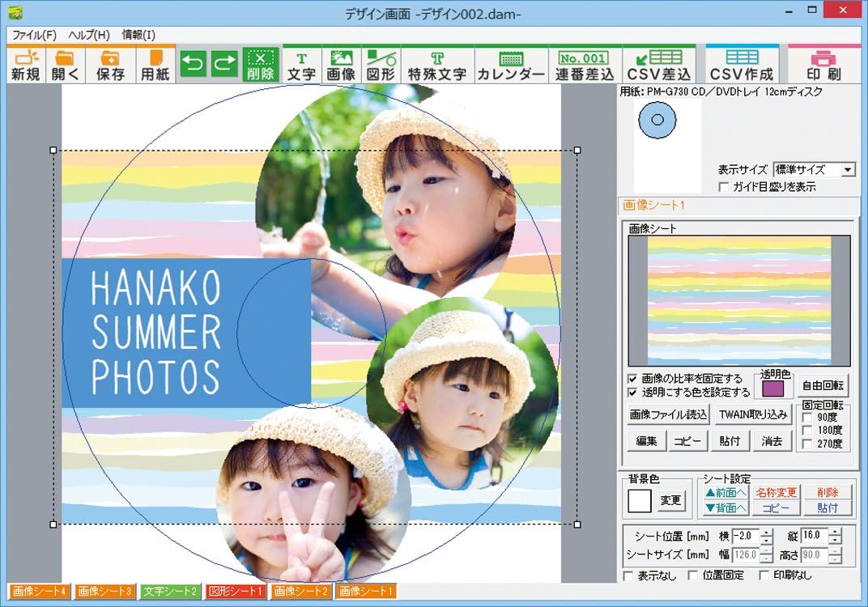
Task: Open the ヘルプ(H) menu
Action: pyautogui.click(x=89, y=35)
